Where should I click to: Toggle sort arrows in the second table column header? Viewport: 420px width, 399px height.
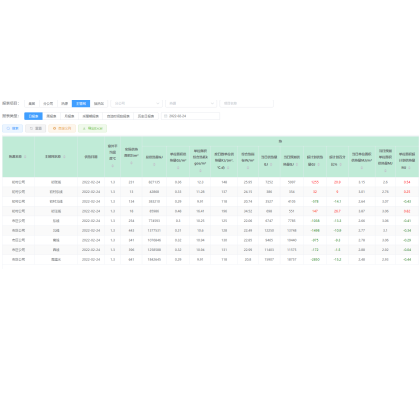(64, 157)
